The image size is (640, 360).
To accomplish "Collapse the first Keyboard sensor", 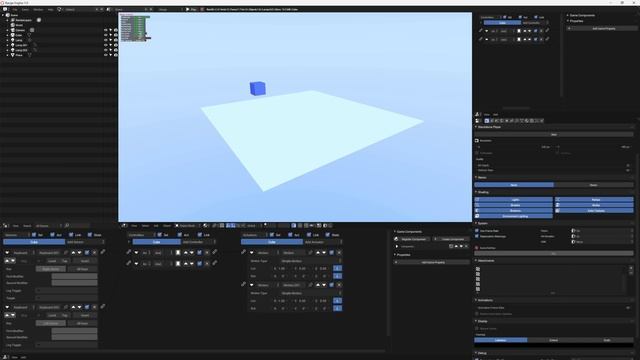I will (7, 253).
